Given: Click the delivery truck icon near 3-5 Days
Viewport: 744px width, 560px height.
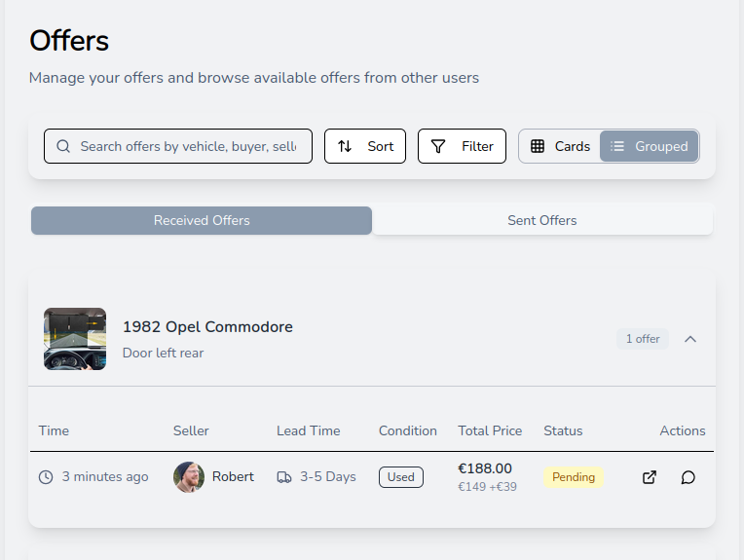Looking at the screenshot, I should (x=284, y=477).
